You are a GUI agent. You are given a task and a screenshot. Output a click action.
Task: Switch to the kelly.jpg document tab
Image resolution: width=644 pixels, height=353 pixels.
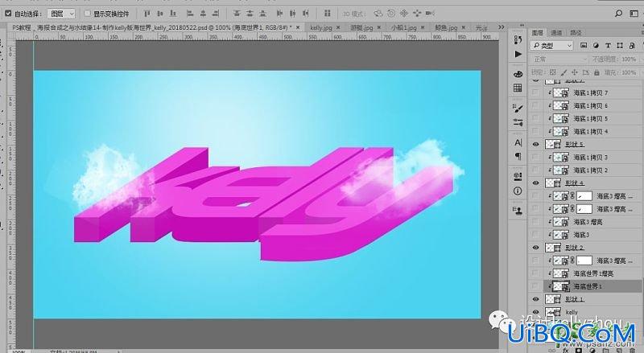pyautogui.click(x=320, y=27)
